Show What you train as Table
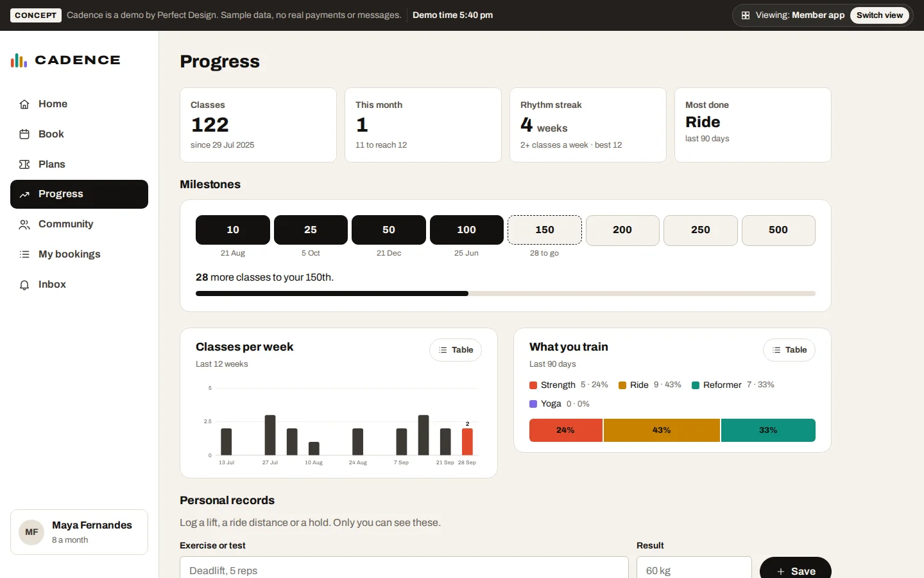The image size is (924, 578). 789,350
